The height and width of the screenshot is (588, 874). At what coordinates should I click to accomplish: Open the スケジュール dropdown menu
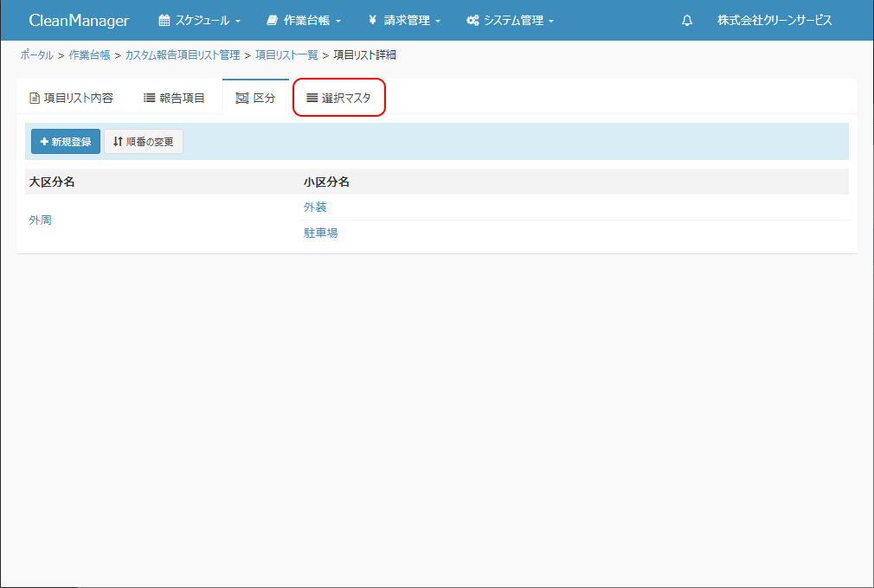pos(199,21)
